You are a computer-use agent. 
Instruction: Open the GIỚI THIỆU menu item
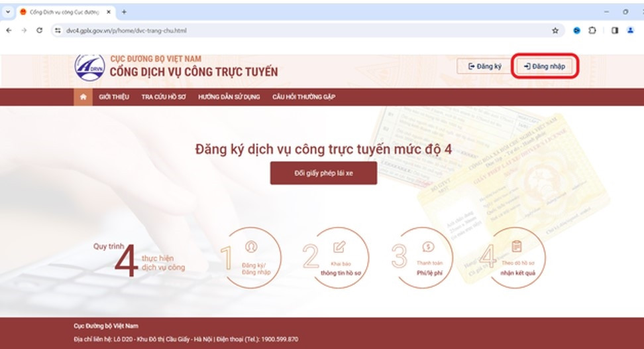[x=114, y=97]
